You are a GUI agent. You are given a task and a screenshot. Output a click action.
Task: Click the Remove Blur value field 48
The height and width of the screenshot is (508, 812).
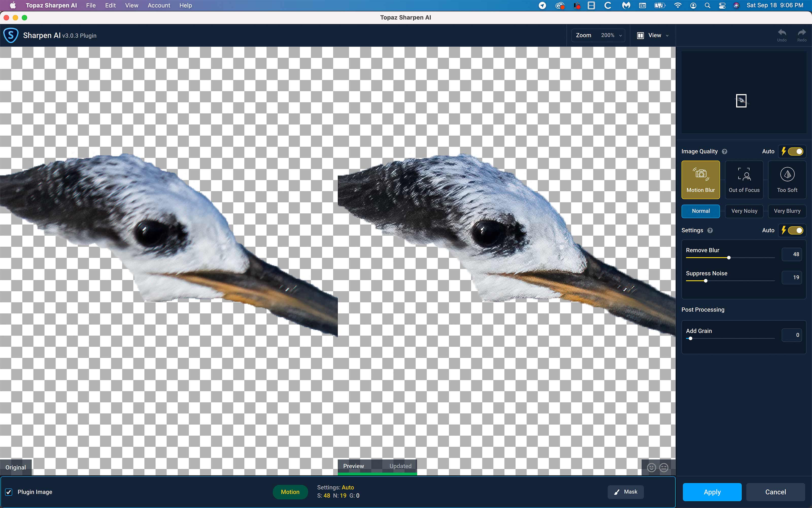point(792,254)
